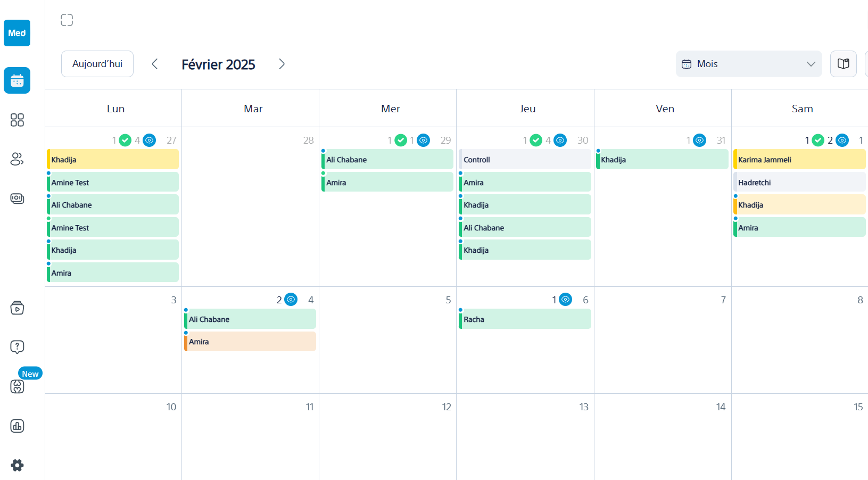Viewport: 868px width, 480px height.
Task: Open the Med home logo
Action: point(17,33)
